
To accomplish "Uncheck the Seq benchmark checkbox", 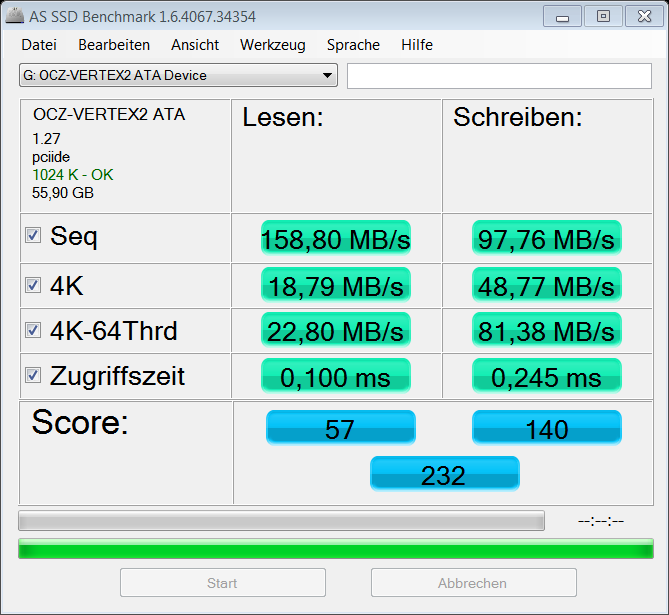I will tap(33, 235).
